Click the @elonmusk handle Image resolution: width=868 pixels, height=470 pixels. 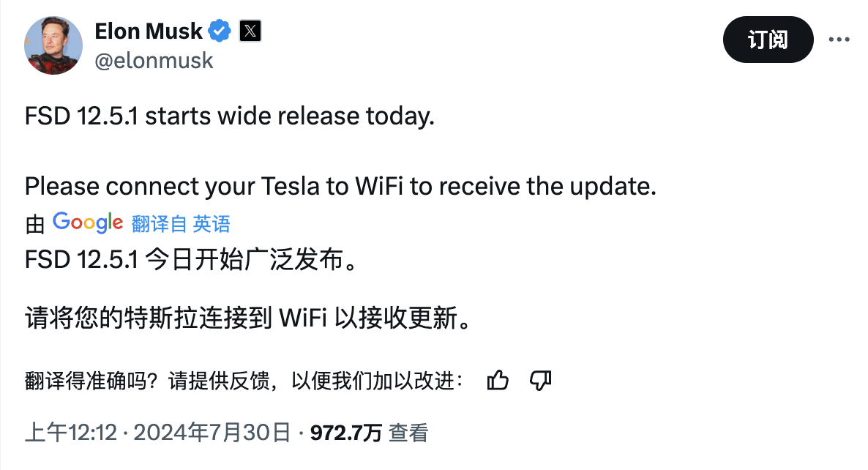point(154,60)
